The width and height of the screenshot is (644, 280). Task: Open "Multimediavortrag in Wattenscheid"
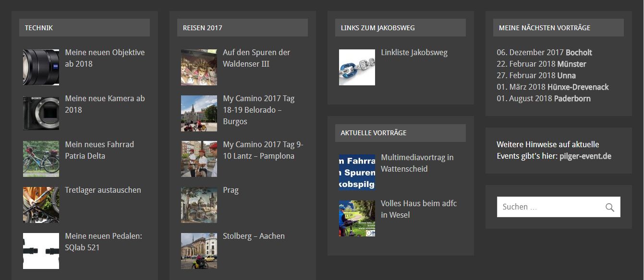(x=417, y=163)
